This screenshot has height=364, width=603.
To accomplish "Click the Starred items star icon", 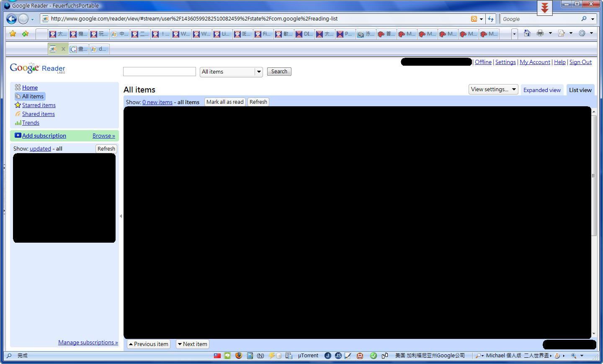I will (18, 105).
